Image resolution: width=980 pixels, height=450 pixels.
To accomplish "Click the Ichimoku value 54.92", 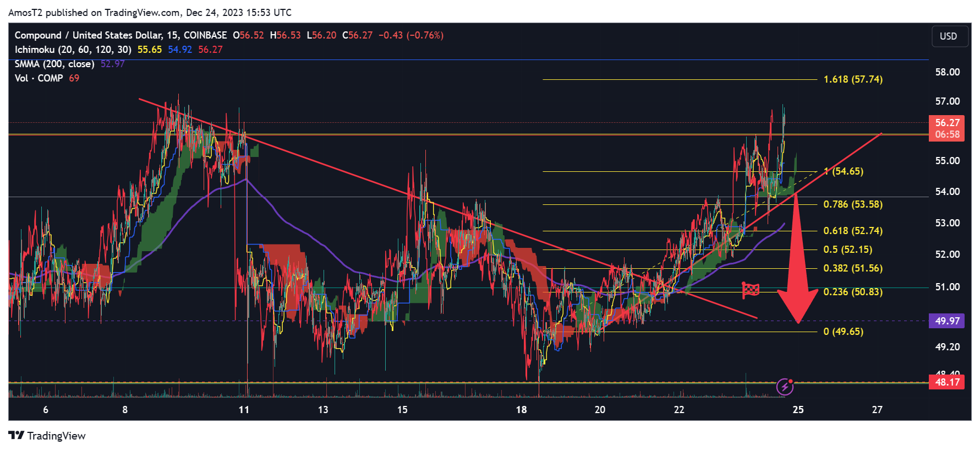I will (180, 50).
